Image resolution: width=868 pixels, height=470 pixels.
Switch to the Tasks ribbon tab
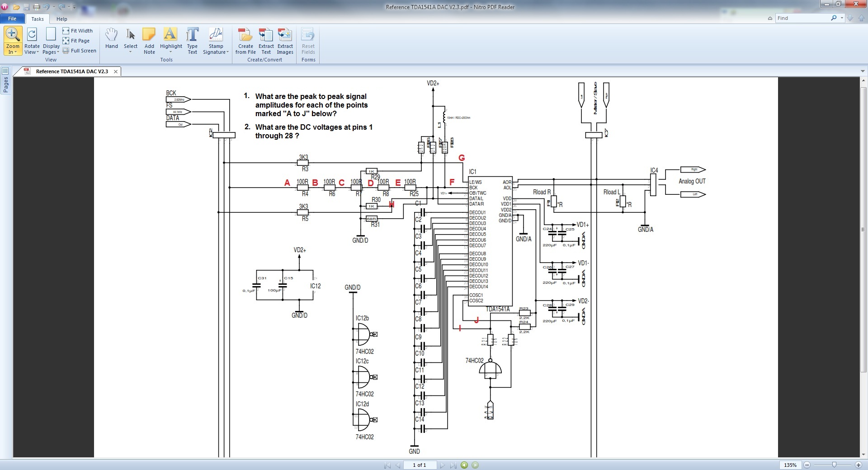(x=38, y=19)
